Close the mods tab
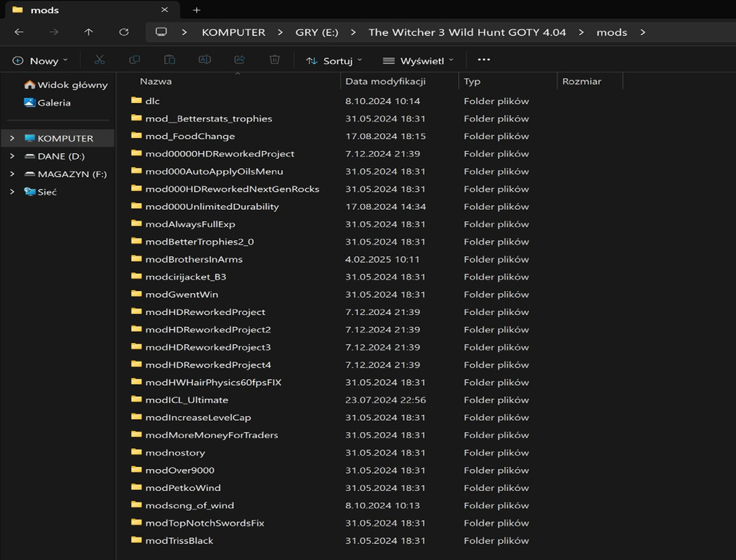 165,9
